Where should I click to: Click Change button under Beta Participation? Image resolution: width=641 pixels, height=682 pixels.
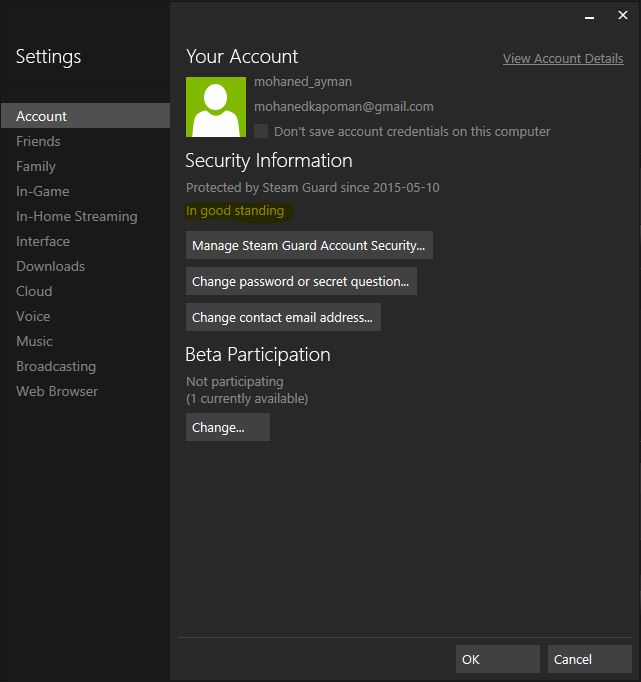(x=227, y=427)
